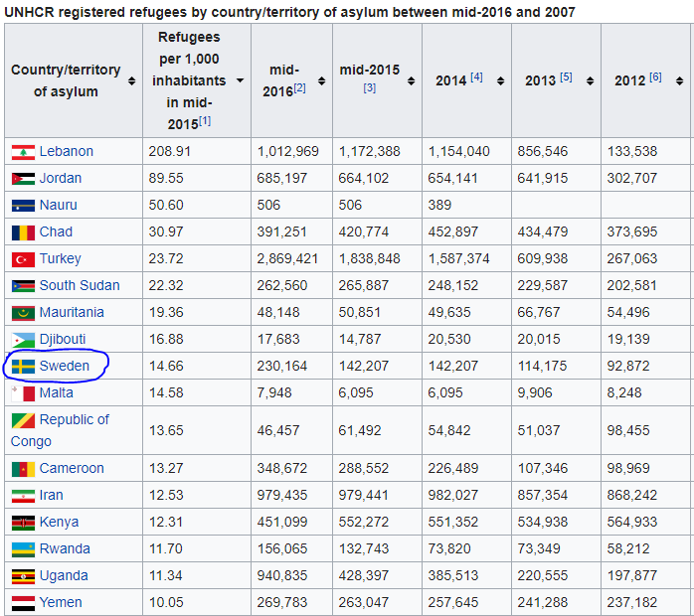Open citation [3] under mid-2015

pyautogui.click(x=370, y=88)
